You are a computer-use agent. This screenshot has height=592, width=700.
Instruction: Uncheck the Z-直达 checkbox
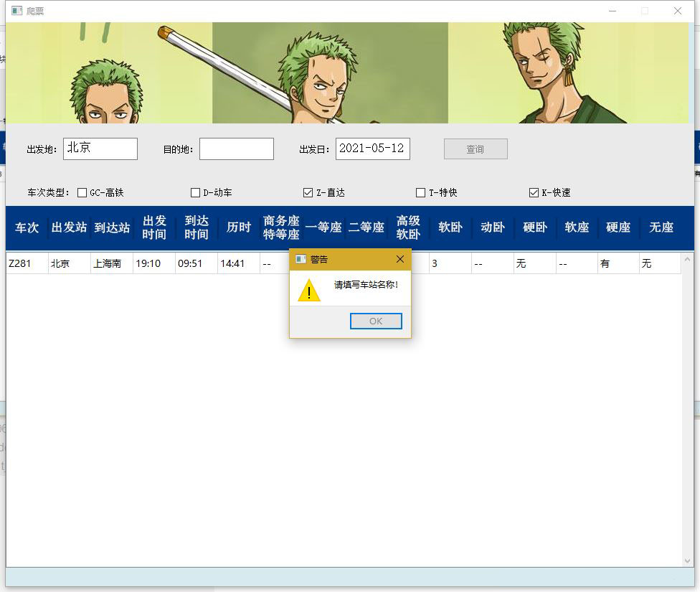tap(308, 192)
